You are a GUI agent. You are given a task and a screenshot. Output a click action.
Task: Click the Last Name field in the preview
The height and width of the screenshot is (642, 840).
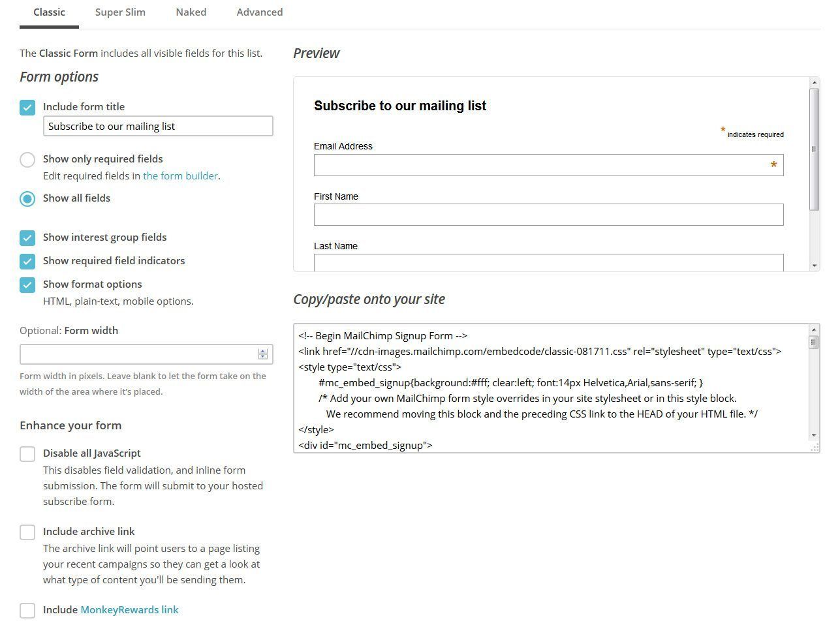(x=548, y=262)
